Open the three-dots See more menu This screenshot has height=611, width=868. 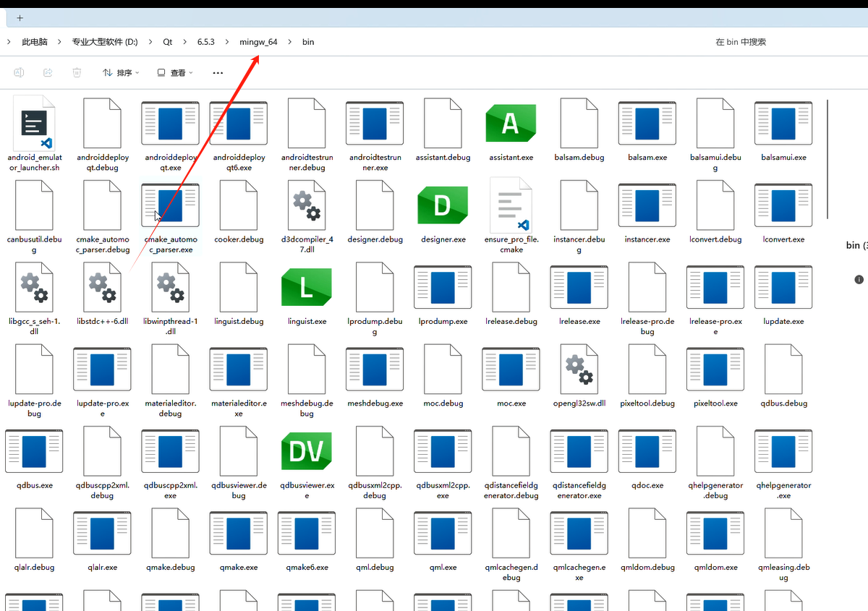218,72
